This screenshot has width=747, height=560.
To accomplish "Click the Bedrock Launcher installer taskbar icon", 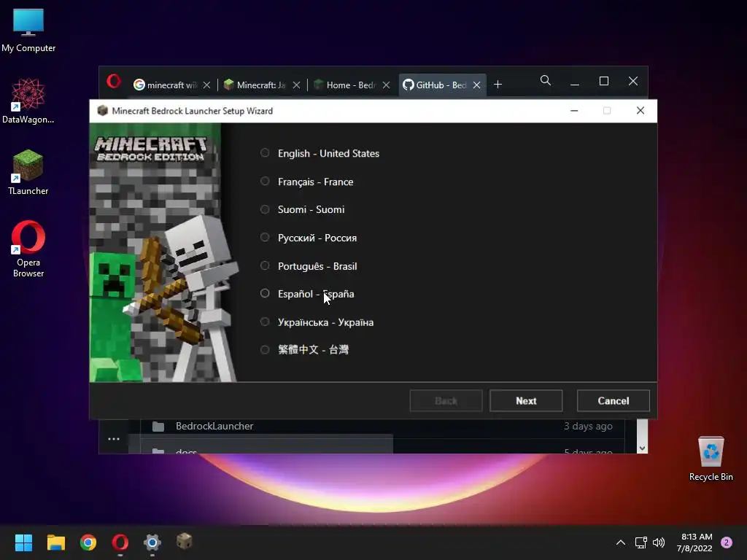I will coord(185,542).
